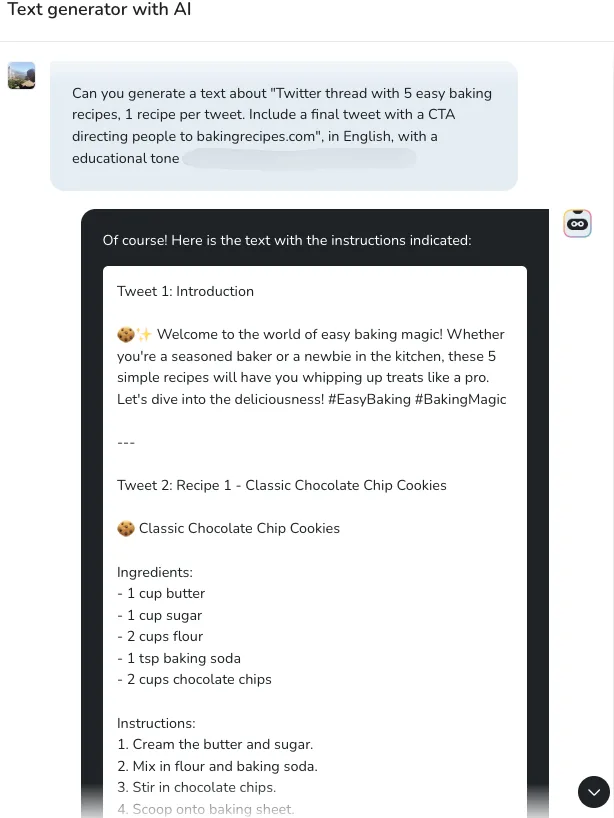Click the "Instructions:" label
The height and width of the screenshot is (818, 614).
tap(156, 723)
